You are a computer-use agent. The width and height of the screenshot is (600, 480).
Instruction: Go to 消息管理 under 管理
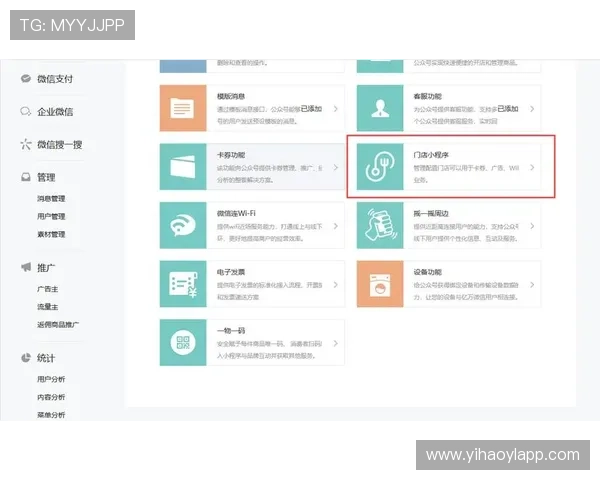tap(51, 199)
